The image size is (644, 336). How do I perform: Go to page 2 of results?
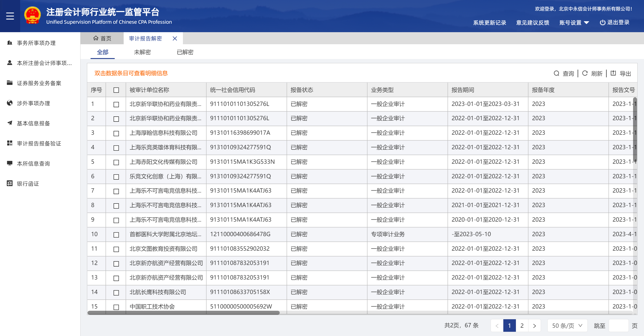tap(522, 325)
